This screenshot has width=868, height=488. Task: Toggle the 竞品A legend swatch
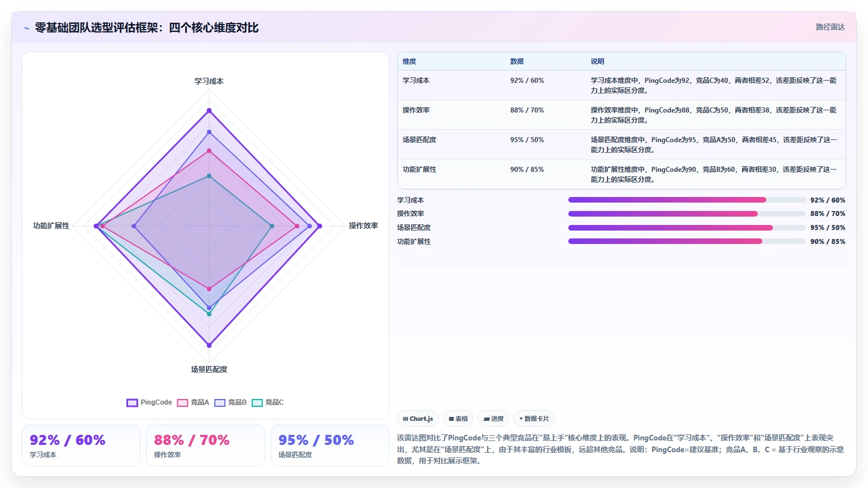click(x=182, y=402)
